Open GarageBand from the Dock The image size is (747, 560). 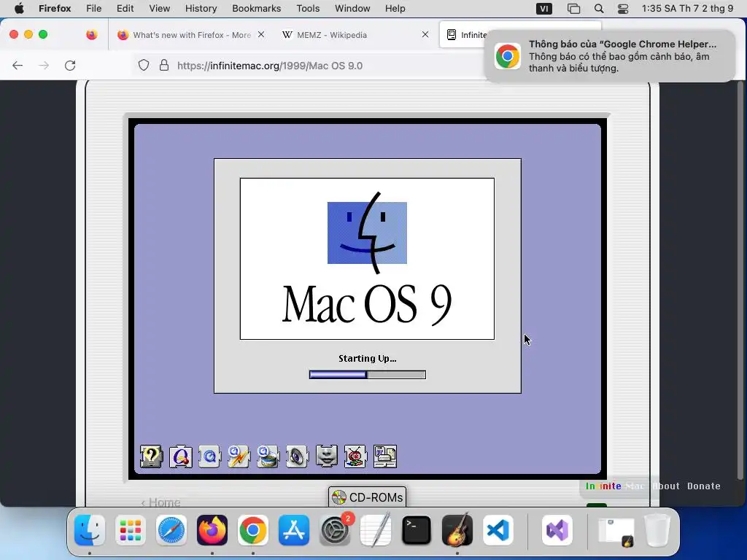[457, 530]
